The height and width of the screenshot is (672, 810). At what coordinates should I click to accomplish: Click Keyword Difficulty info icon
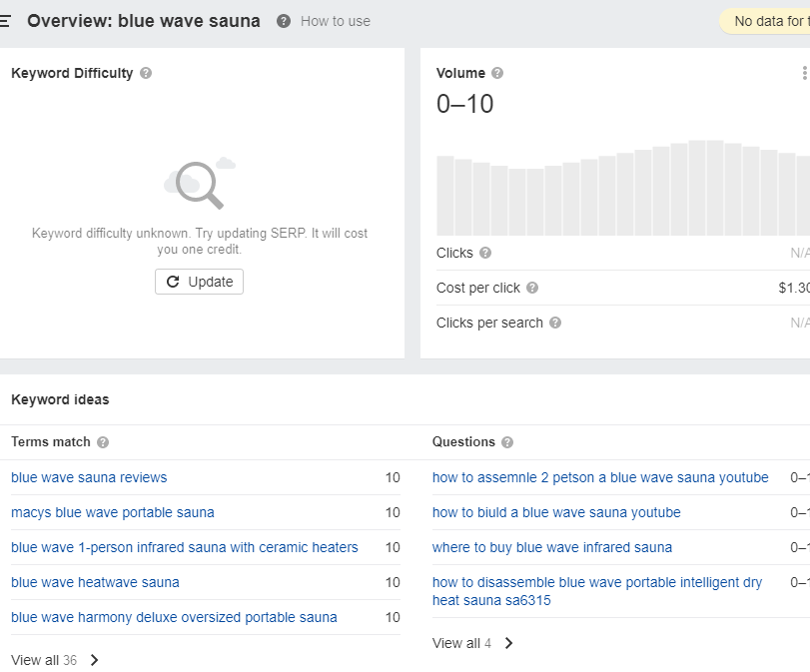[146, 73]
